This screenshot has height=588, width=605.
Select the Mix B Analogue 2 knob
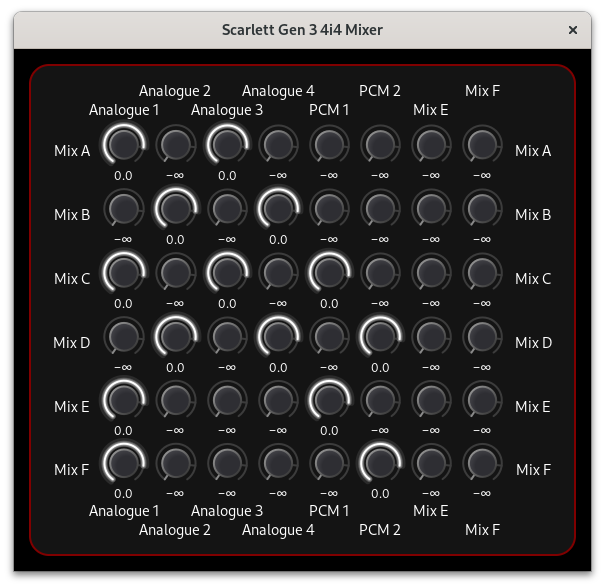(x=175, y=209)
